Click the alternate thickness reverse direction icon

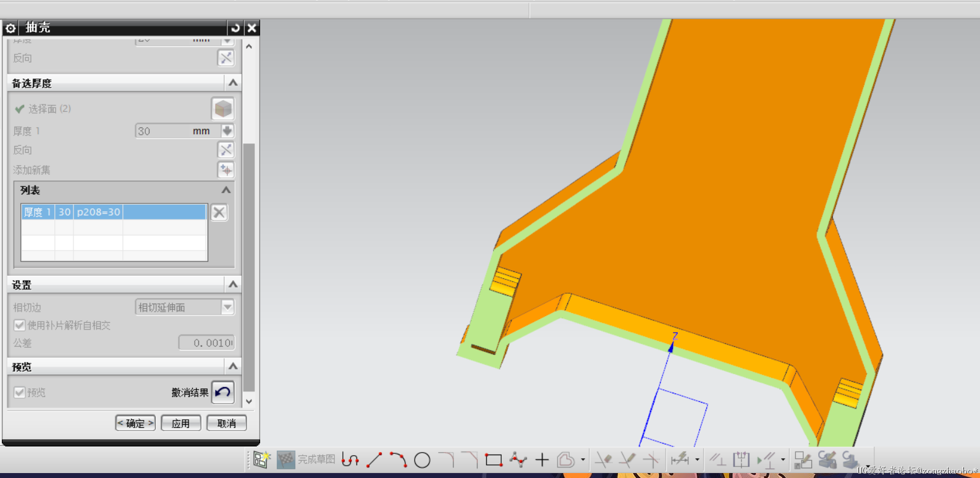pos(226,150)
